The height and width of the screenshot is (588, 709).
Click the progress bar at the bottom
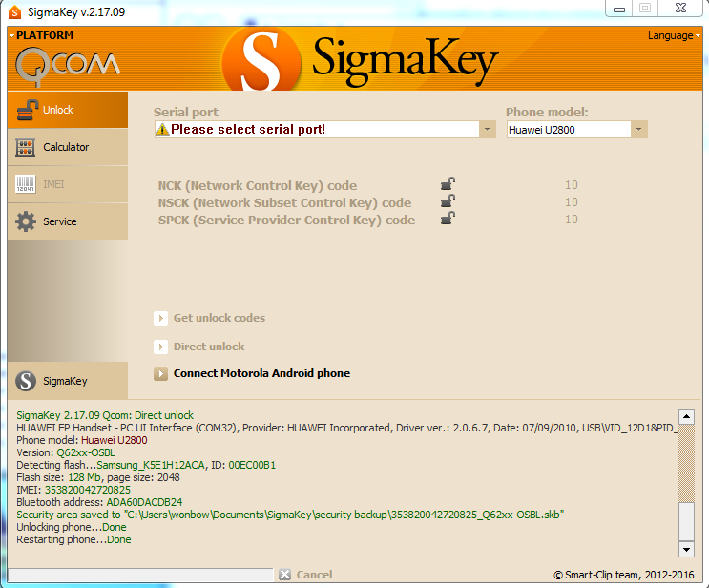(x=140, y=575)
